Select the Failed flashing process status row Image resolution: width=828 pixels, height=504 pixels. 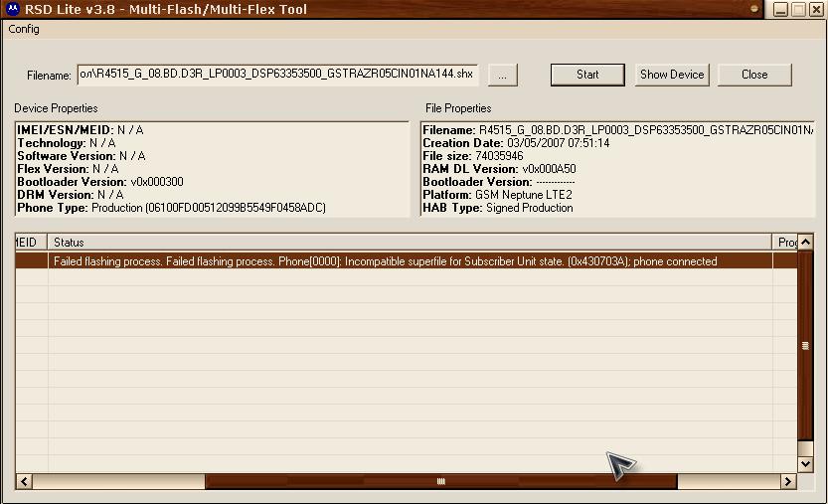click(407, 261)
